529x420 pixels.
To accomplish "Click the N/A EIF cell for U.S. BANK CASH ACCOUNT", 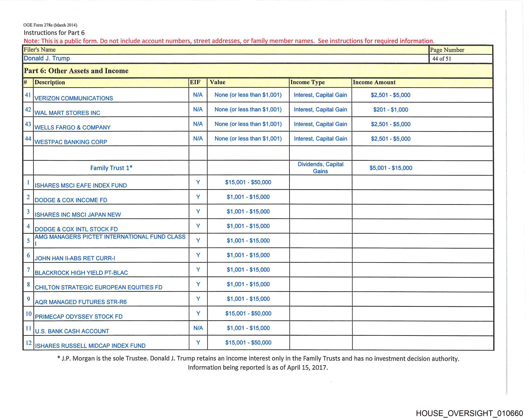I will pos(198,328).
